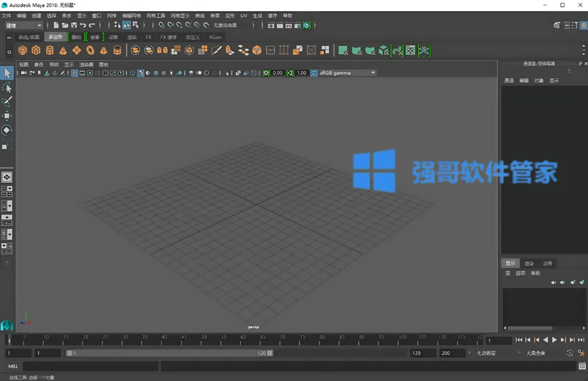Go to the end of playback range

(x=581, y=340)
